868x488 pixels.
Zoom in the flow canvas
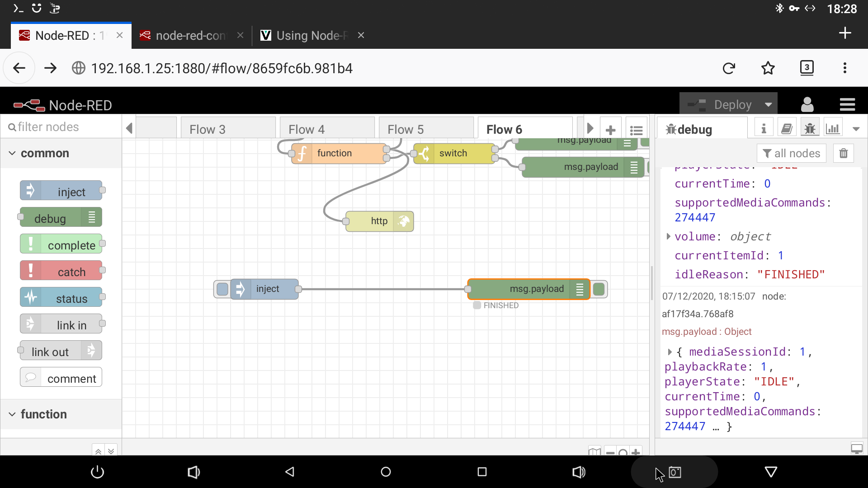636,452
